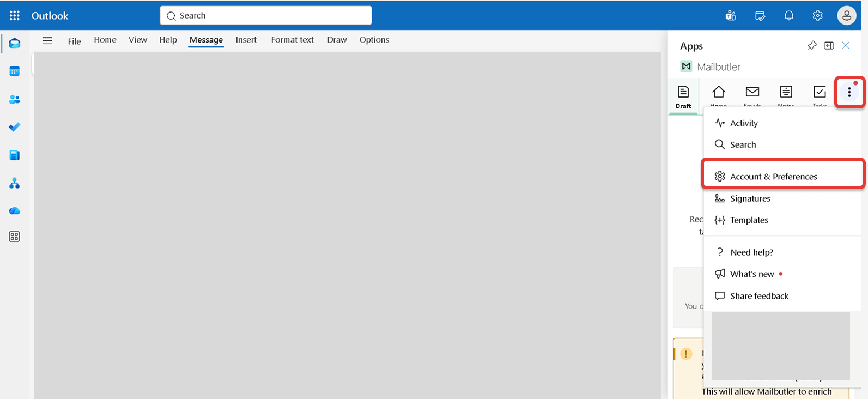The height and width of the screenshot is (399, 868).
Task: Open the People contacts app
Action: point(15,100)
